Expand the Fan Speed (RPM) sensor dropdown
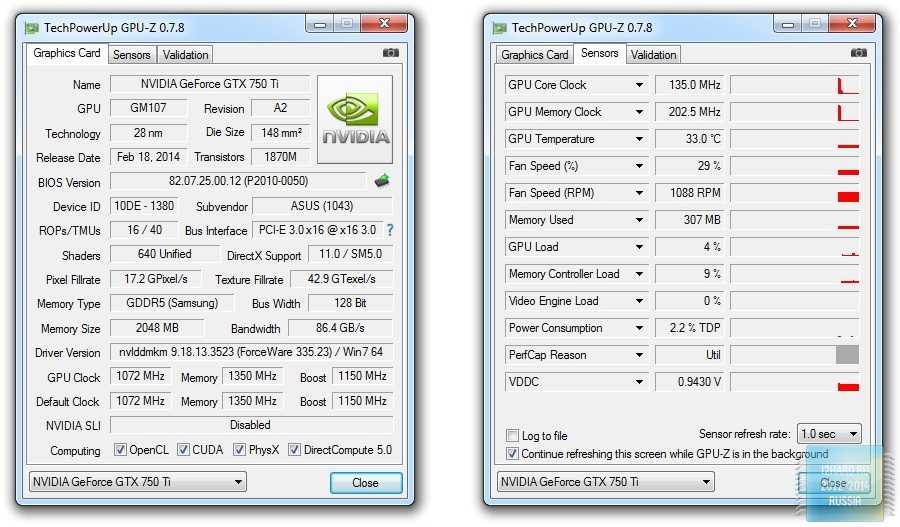This screenshot has width=900, height=527. [x=639, y=193]
